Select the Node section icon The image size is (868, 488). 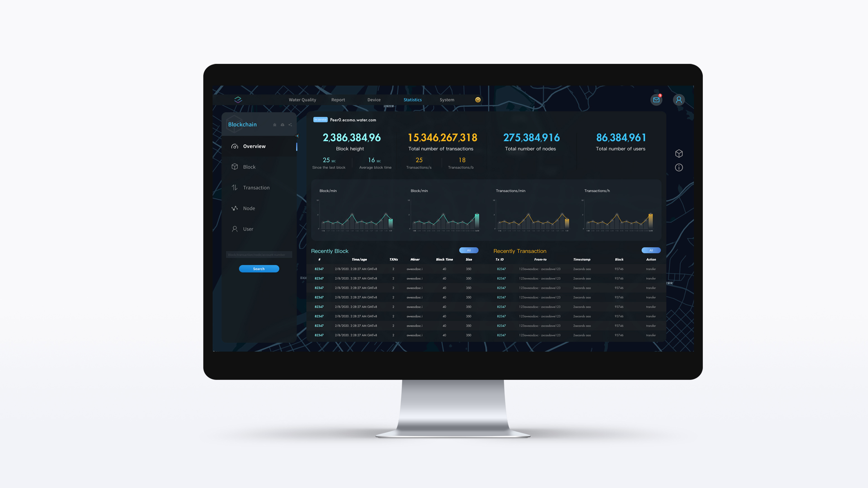[x=235, y=208]
